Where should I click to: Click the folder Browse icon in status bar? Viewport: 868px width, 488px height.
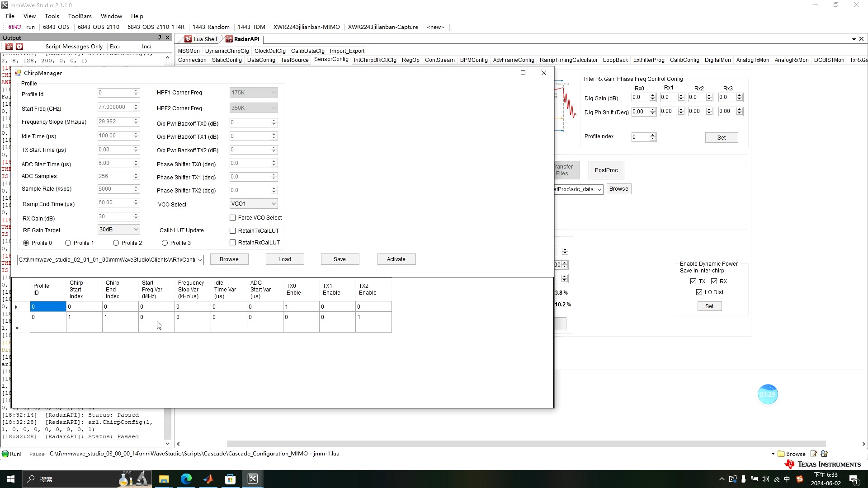point(781,454)
